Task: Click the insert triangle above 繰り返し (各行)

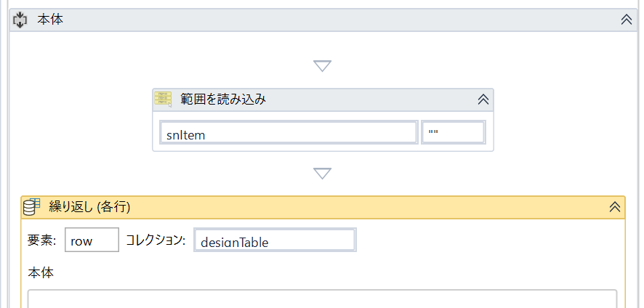Action: pyautogui.click(x=322, y=174)
